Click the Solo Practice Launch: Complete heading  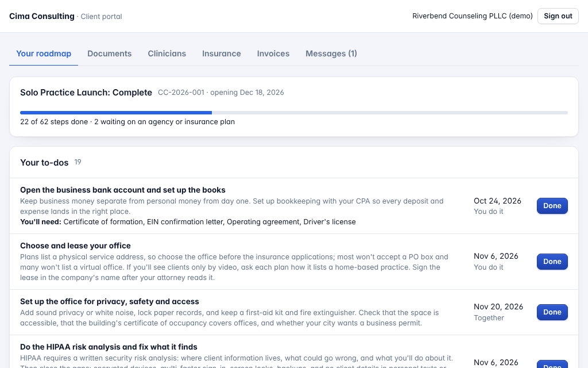click(86, 93)
